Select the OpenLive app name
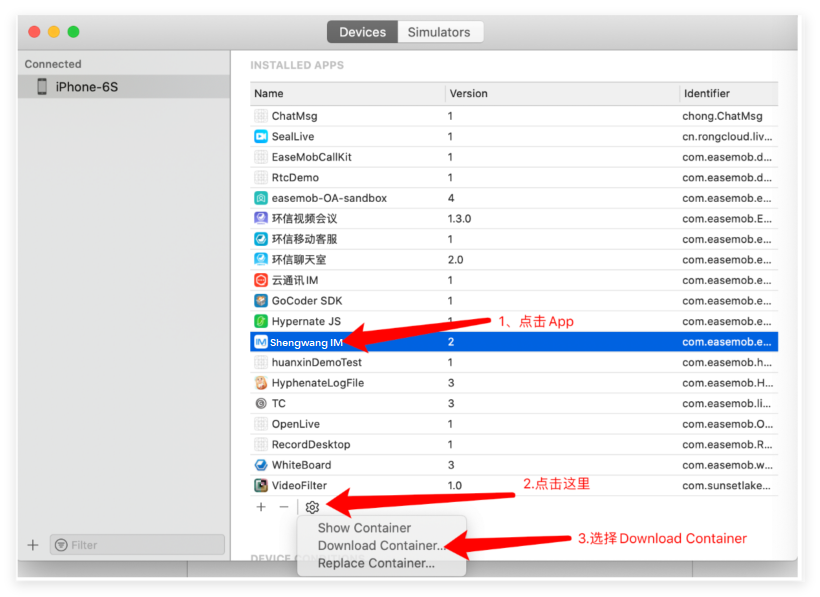This screenshot has width=820, height=597. (295, 424)
